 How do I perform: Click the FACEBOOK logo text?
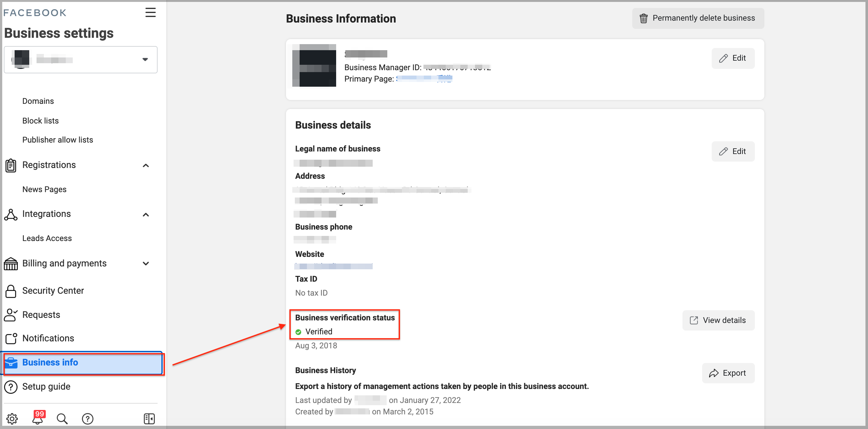(x=35, y=13)
